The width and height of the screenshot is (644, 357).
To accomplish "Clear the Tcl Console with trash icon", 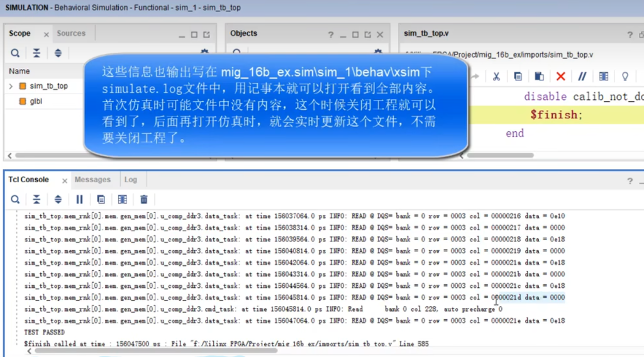I will pyautogui.click(x=144, y=199).
